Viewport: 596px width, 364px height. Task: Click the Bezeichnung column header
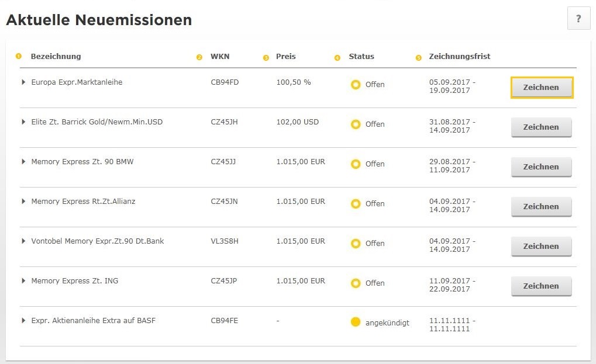[56, 57]
